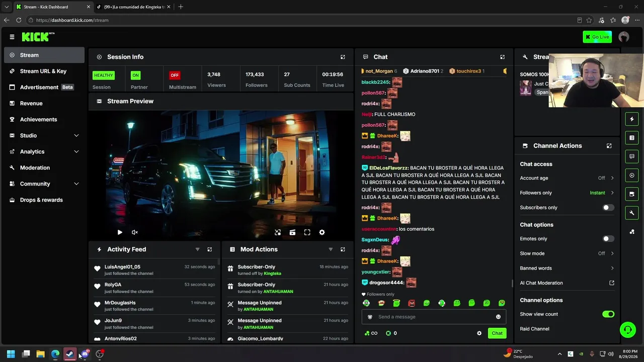Open the hamburger navigation menu
644x362 pixels.
point(12,37)
